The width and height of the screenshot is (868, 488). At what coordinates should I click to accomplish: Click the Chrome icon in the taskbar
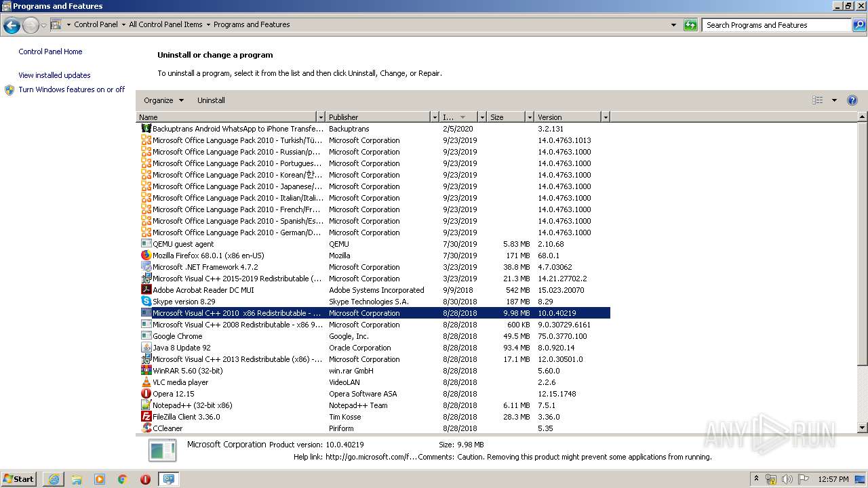tap(123, 479)
